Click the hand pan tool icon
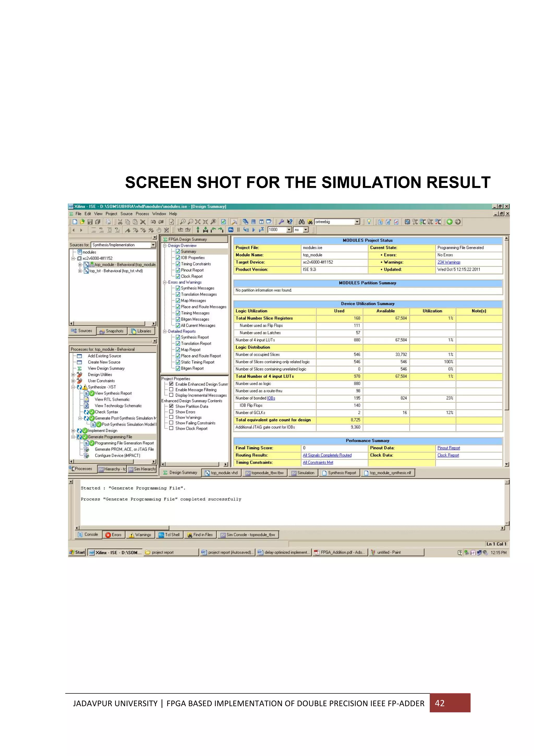 (159, 230)
